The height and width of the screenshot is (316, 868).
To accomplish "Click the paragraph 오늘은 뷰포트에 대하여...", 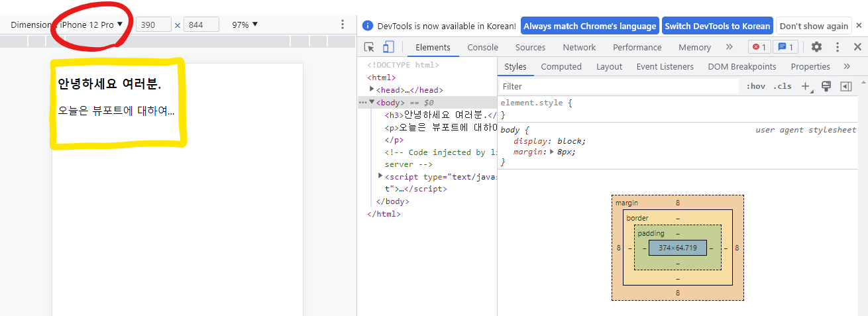I will tap(116, 111).
